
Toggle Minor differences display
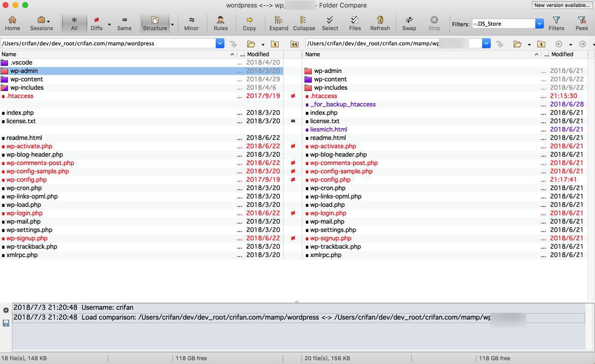pos(191,23)
